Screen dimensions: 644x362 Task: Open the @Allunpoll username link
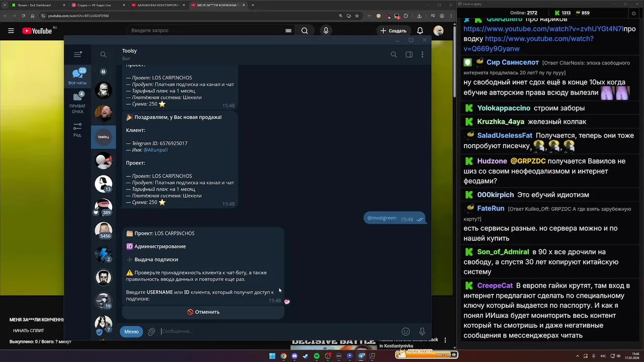click(155, 150)
